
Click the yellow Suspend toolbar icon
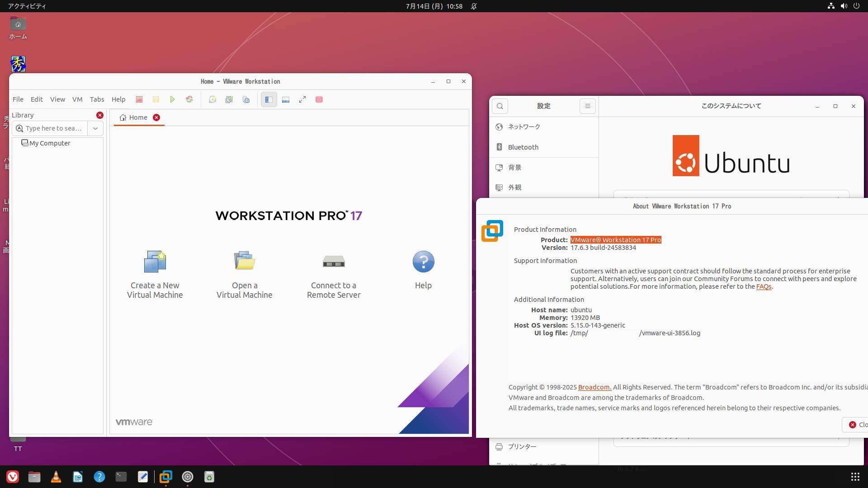point(156,99)
